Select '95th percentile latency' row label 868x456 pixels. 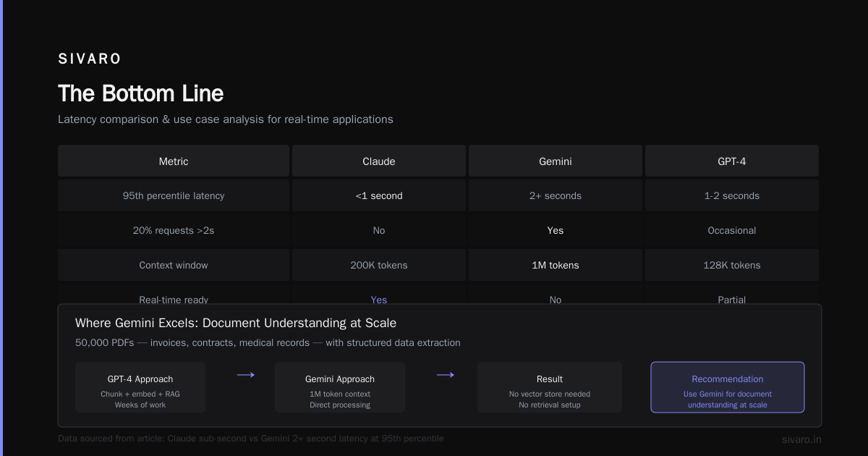click(x=174, y=195)
